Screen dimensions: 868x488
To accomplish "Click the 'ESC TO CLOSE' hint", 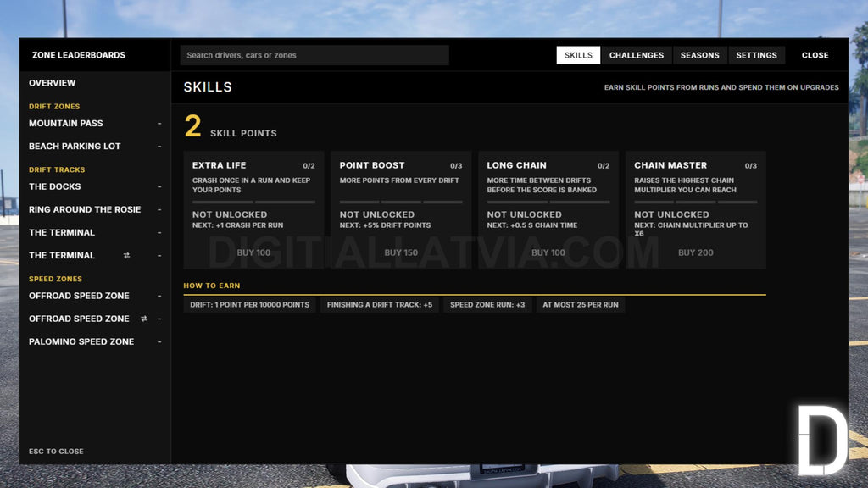I will click(x=56, y=452).
